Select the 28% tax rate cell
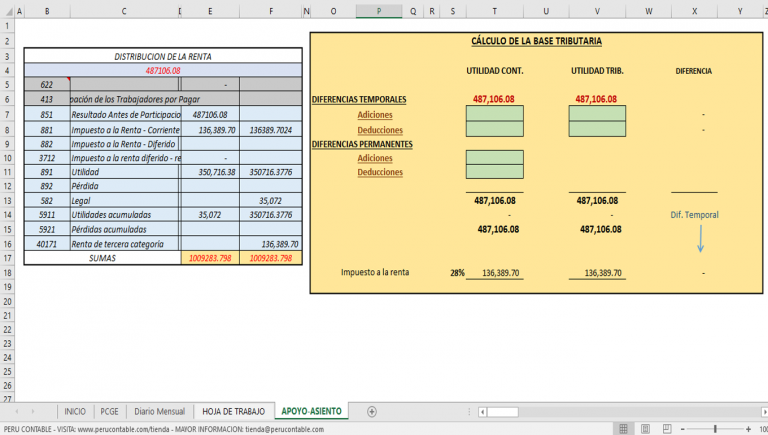 457,273
